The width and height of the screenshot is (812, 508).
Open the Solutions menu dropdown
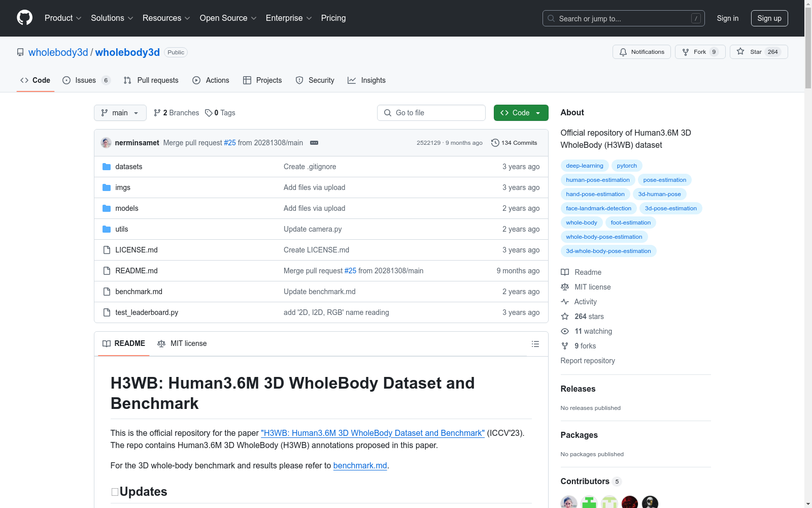112,18
